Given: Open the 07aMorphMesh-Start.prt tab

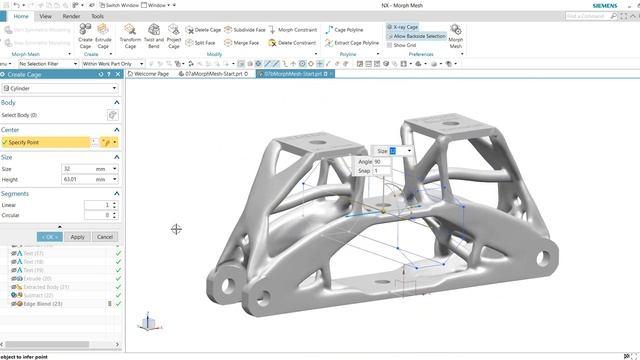Looking at the screenshot, I should [213, 74].
